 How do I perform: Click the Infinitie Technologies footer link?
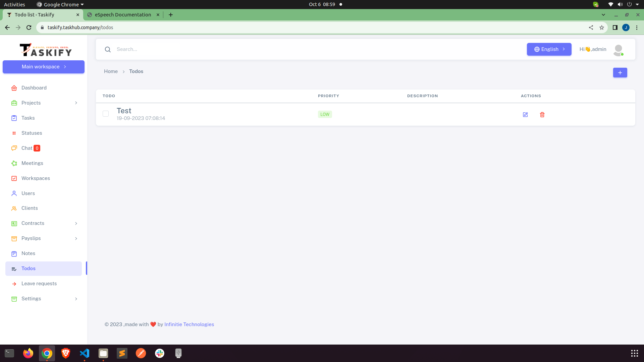[x=189, y=324]
